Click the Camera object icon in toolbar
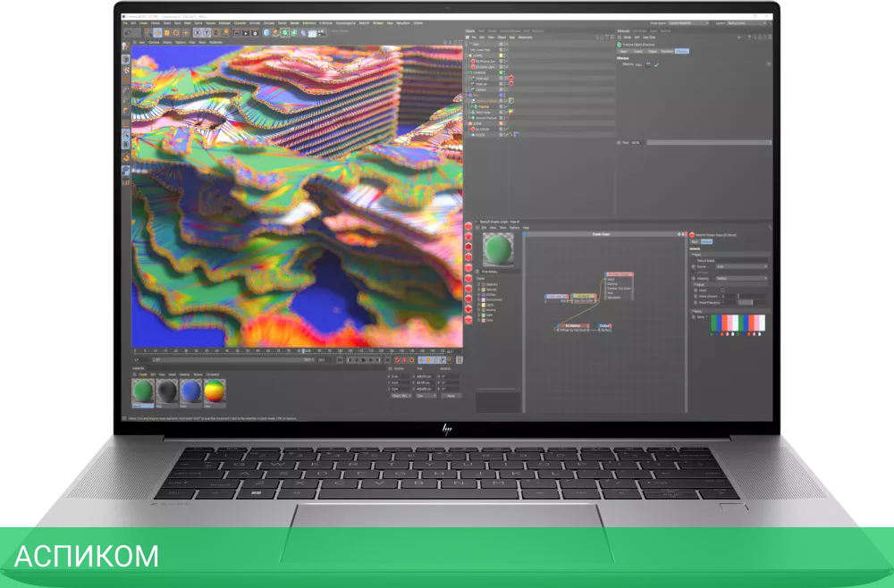Screen dimensions: 894x588 tap(321, 32)
